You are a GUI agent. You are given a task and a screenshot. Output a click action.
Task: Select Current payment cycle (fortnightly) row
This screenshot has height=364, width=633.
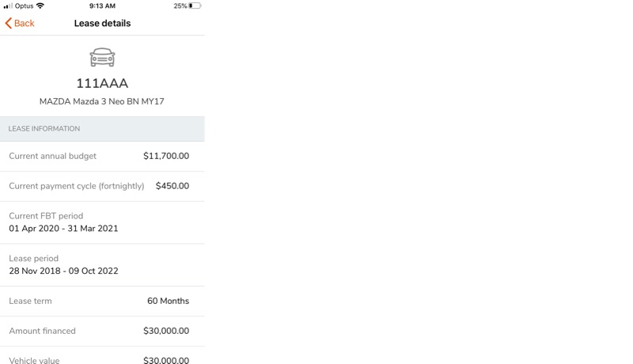point(102,186)
